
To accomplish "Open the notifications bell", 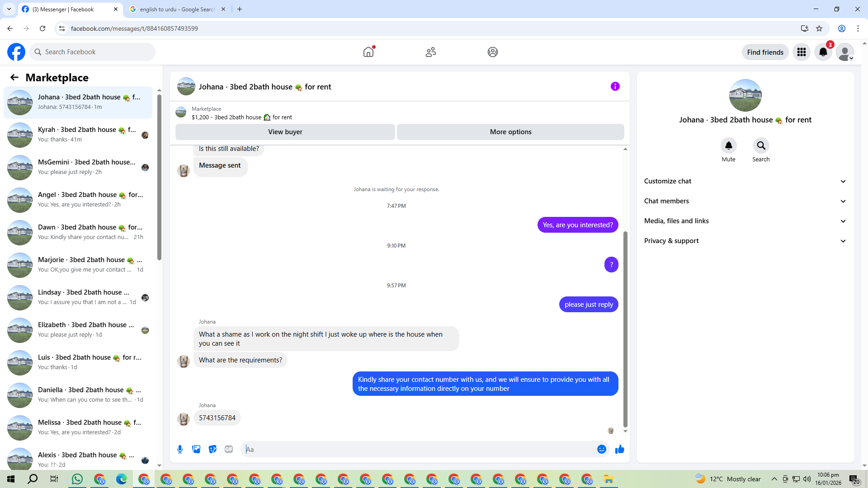I will pos(823,52).
